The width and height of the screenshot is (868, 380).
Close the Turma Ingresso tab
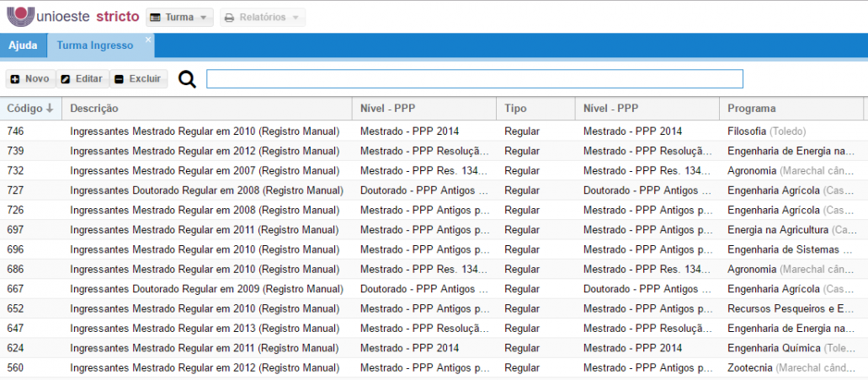pyautogui.click(x=148, y=40)
